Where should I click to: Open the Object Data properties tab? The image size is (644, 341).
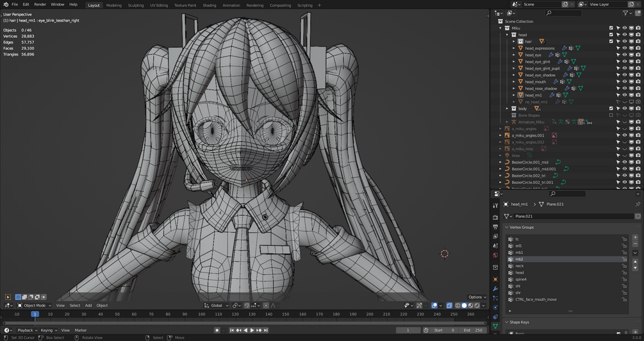[x=495, y=326]
